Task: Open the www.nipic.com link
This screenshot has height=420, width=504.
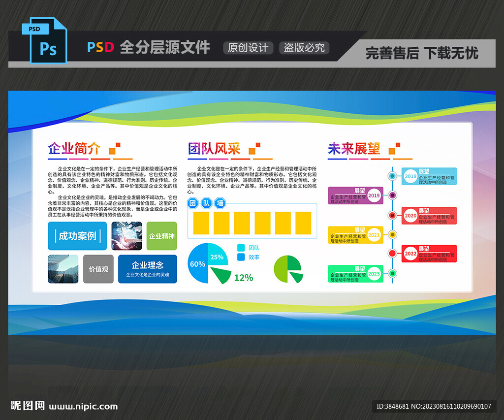Action: click(83, 407)
